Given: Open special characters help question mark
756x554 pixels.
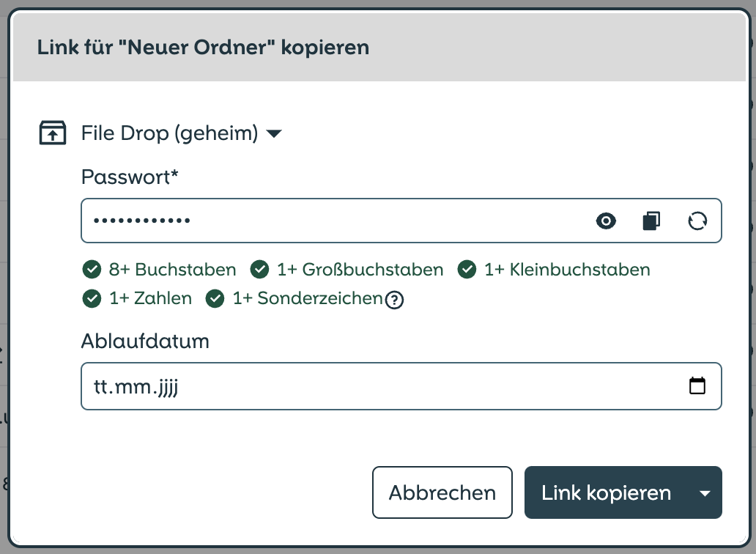Looking at the screenshot, I should coord(394,300).
